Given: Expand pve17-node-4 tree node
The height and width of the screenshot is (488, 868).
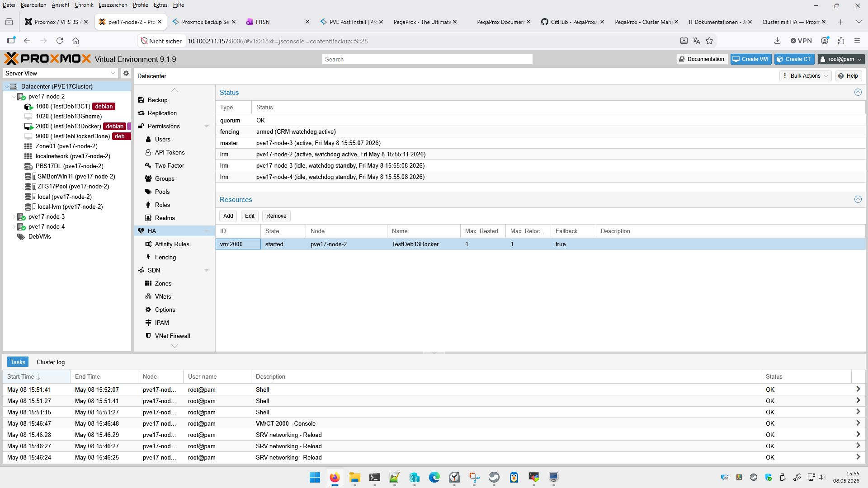Looking at the screenshot, I should [x=14, y=226].
